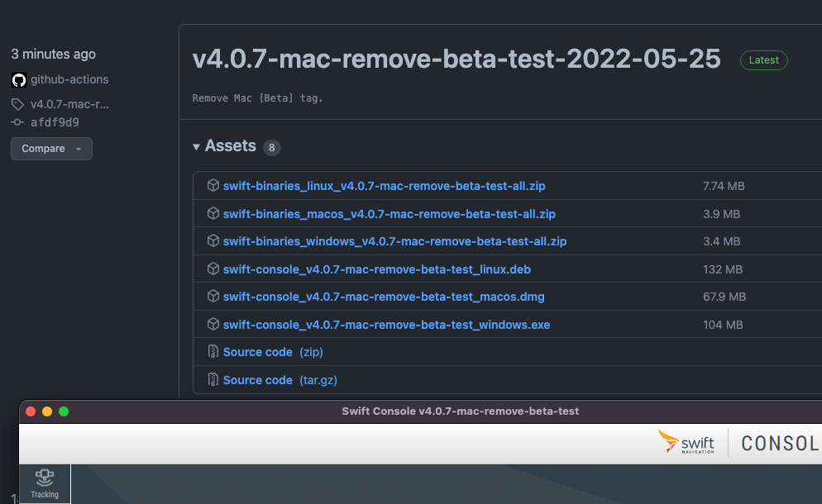Download Source code (tar.gz)

pos(280,380)
